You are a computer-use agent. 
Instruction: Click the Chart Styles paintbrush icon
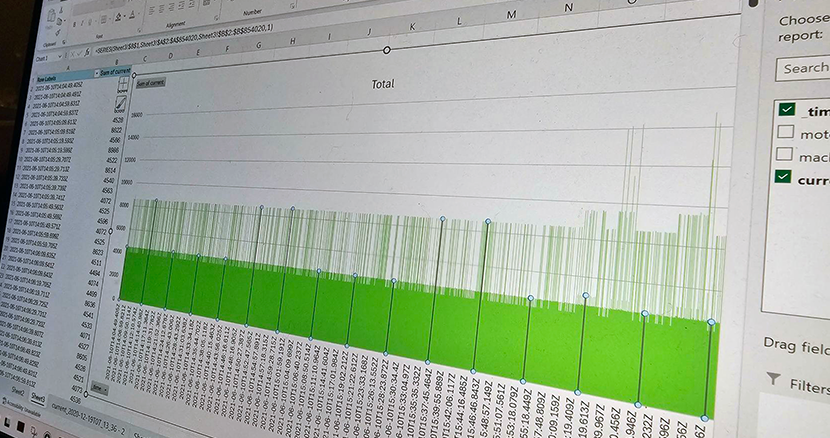point(121,101)
